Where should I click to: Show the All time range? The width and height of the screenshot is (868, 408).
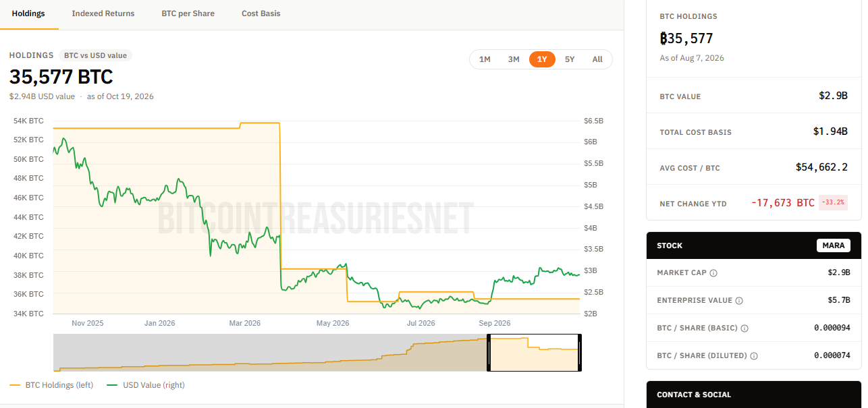(597, 59)
